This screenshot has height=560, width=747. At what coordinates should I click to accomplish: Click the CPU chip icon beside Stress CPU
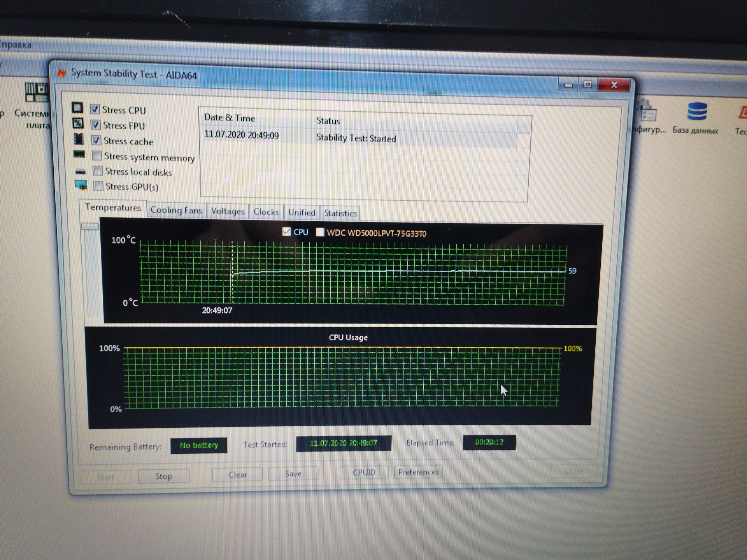point(77,108)
